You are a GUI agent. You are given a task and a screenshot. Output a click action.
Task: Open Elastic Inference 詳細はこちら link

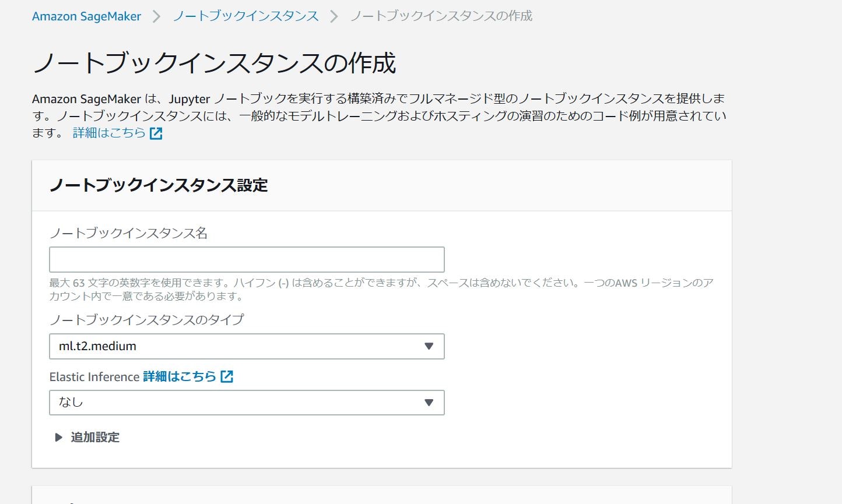[180, 376]
